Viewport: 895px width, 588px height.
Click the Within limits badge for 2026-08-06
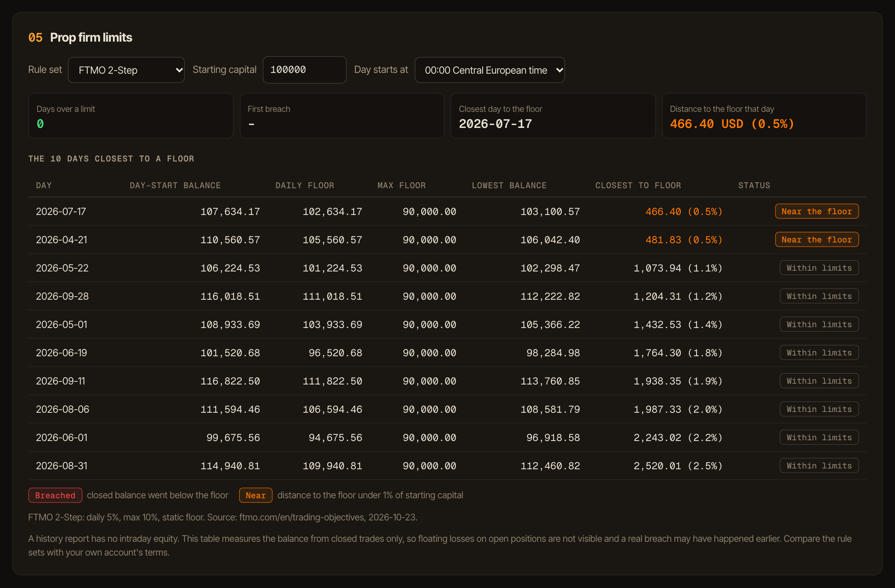pos(819,409)
